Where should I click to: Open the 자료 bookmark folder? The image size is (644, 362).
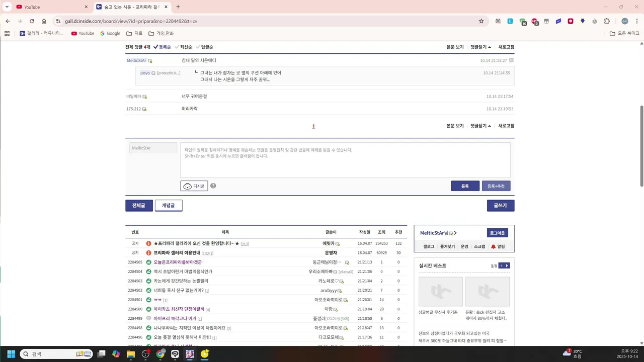(x=134, y=33)
